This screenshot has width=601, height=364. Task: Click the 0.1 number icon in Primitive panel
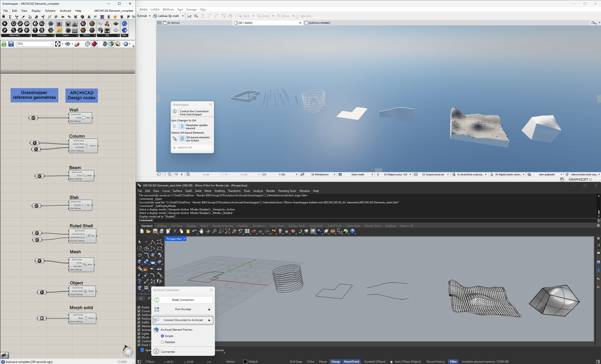pos(42,24)
